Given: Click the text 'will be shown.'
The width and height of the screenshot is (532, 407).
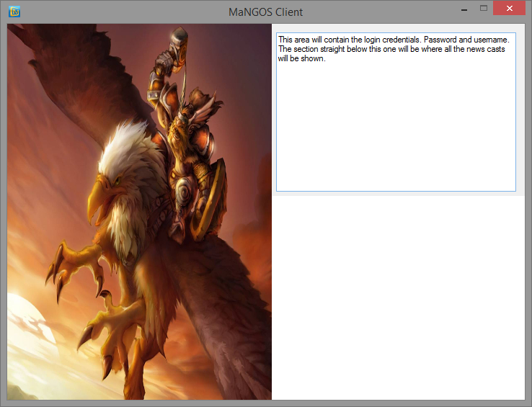Looking at the screenshot, I should click(301, 58).
